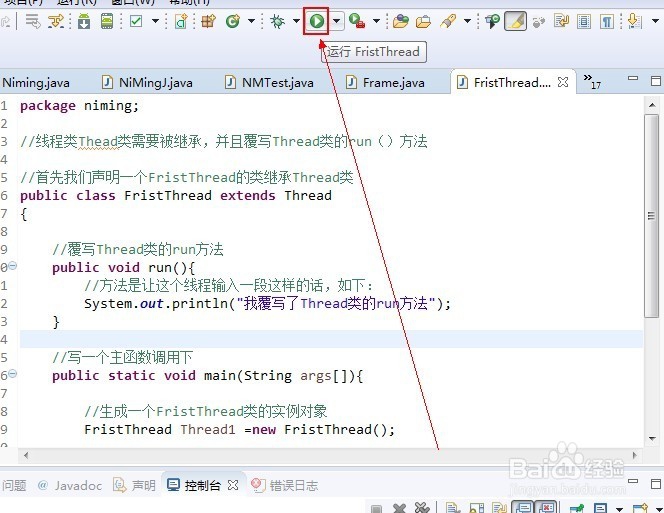Click the horizontal scrollbar left arrow

(26, 455)
